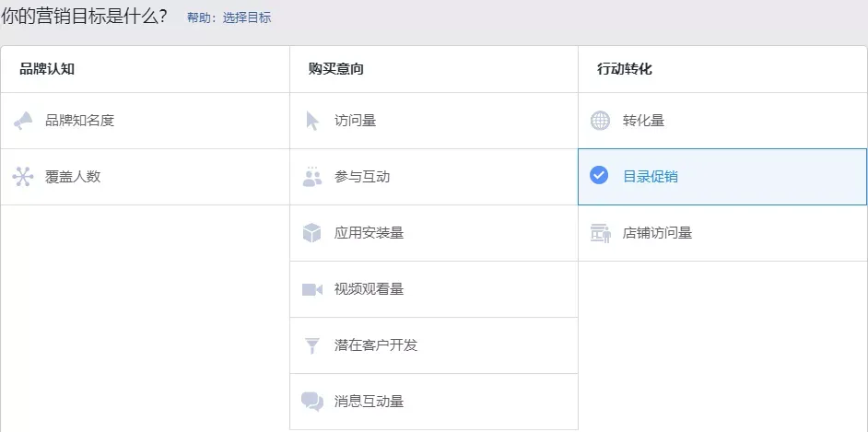This screenshot has width=868, height=432.
Task: Click the funnel icon for 潜在客户开发
Action: point(312,346)
